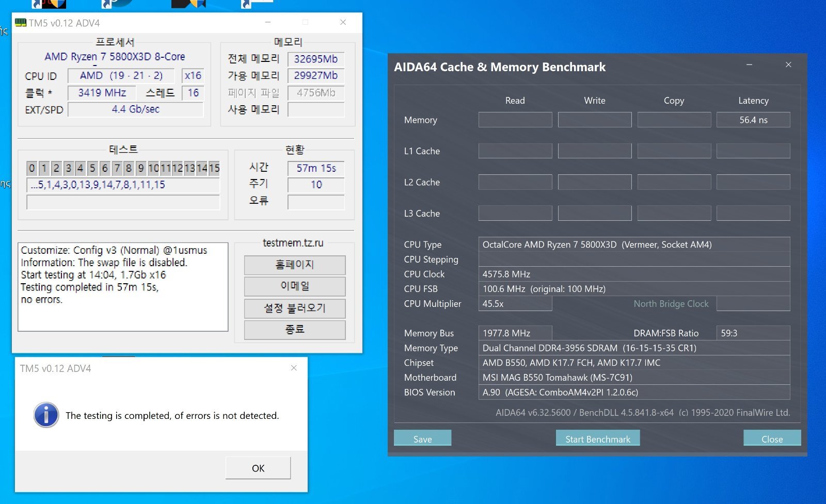Click the Close button in AIDA64 window

tap(772, 438)
